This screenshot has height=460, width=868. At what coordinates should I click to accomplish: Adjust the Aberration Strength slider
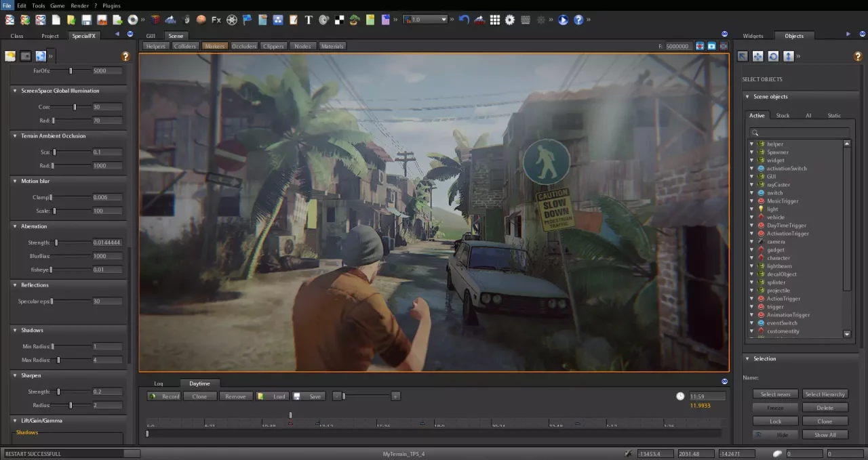[x=56, y=243]
